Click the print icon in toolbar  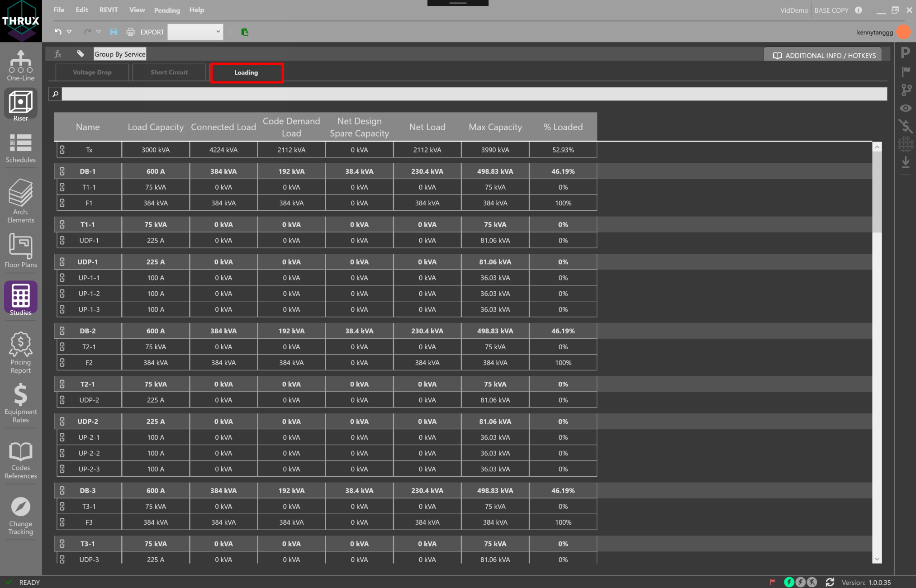(x=131, y=32)
